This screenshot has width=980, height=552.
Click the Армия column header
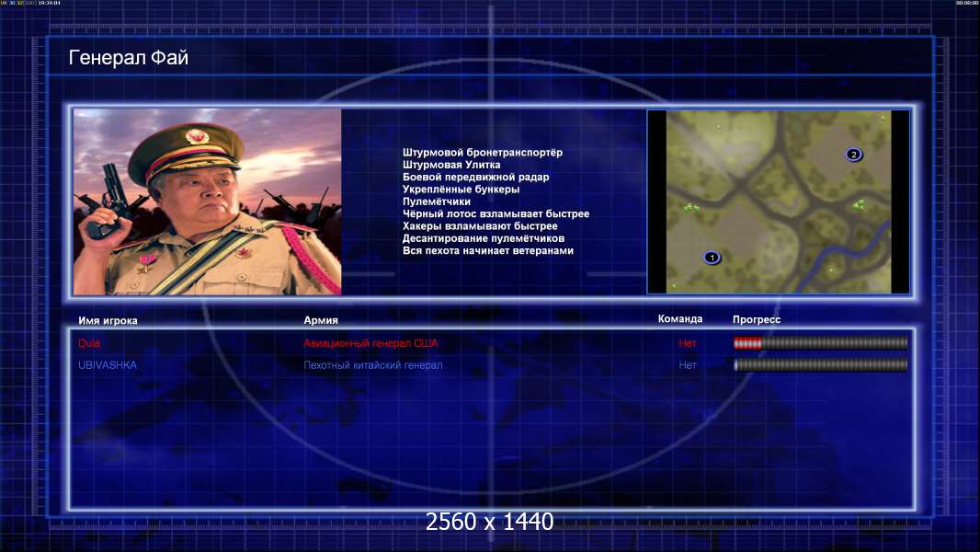click(321, 320)
